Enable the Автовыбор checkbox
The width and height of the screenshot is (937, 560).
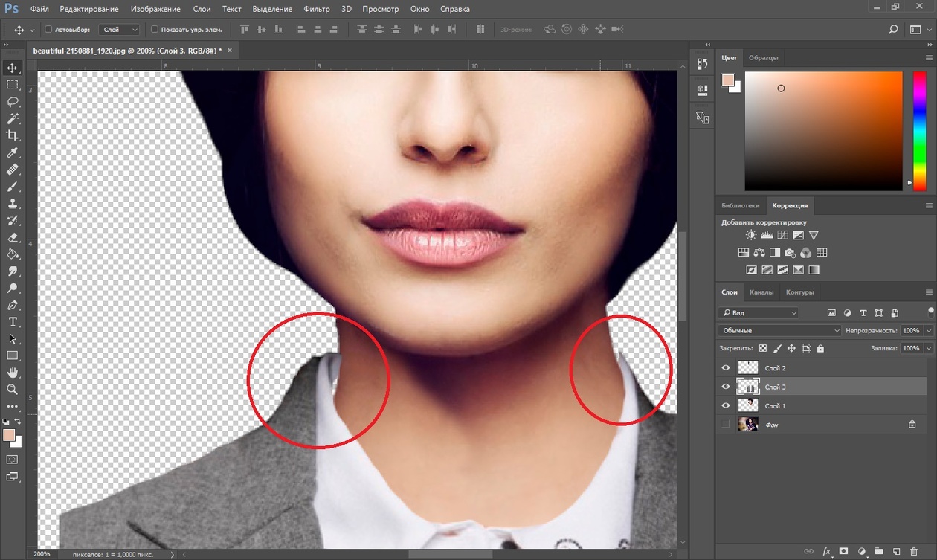[49, 30]
